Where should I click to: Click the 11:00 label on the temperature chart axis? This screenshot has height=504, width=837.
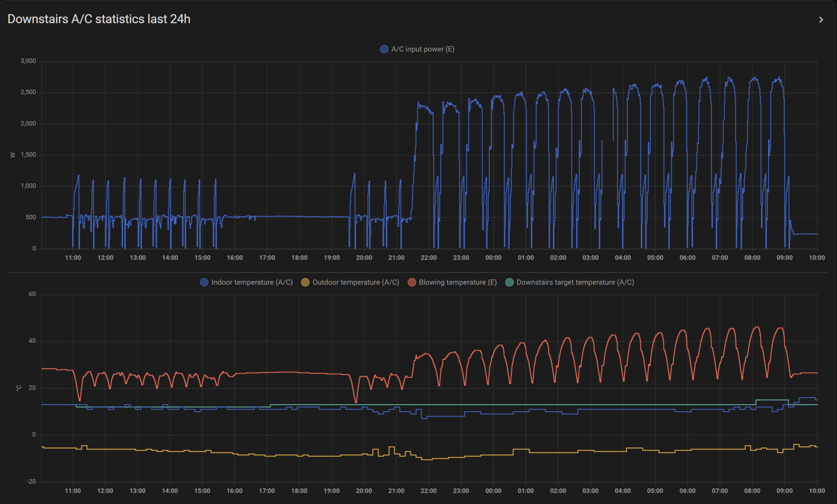click(73, 490)
